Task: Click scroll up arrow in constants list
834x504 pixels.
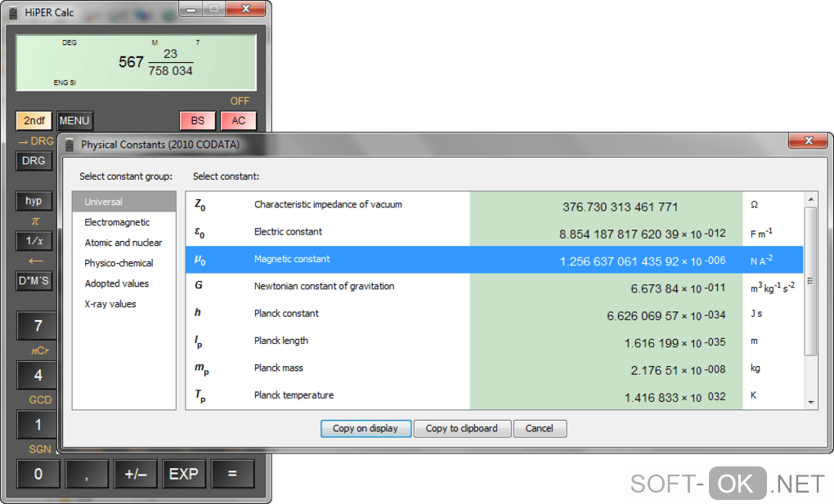Action: pyautogui.click(x=810, y=199)
